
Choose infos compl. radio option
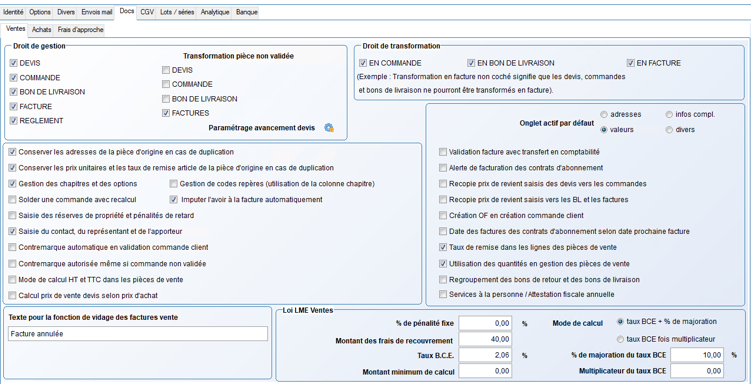669,114
